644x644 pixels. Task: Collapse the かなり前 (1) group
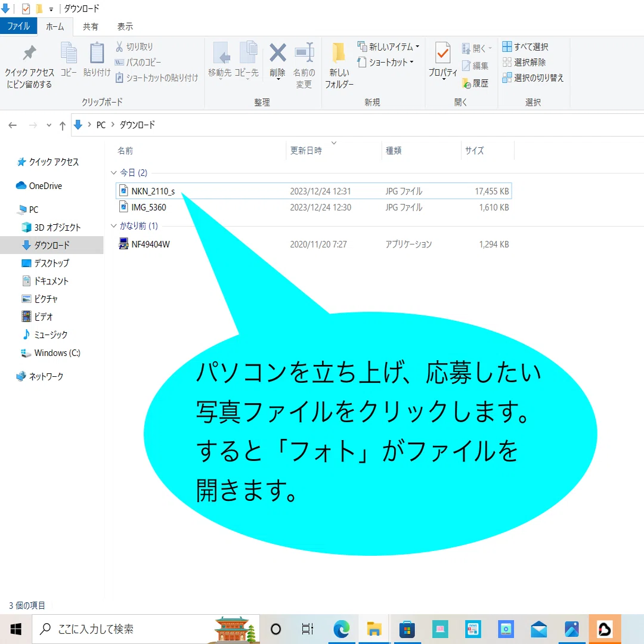point(114,226)
